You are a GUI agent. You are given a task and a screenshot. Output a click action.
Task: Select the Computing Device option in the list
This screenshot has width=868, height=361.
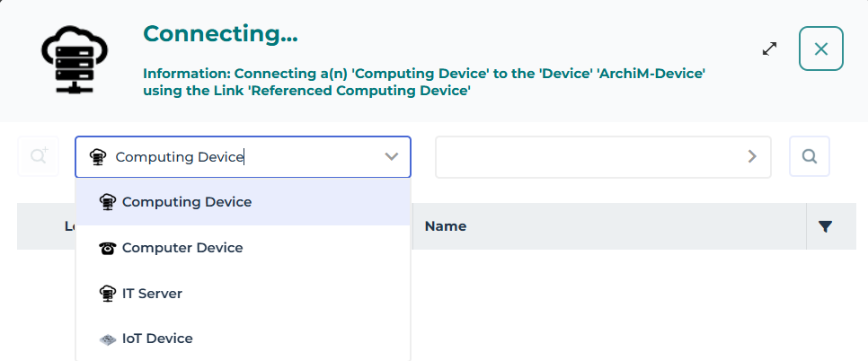[187, 202]
